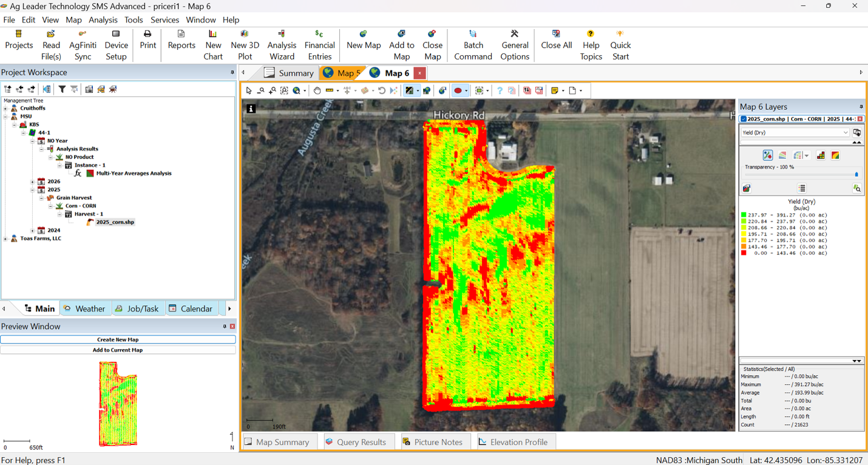This screenshot has height=465, width=868.
Task: Click the zoom out magnifier tool
Action: [260, 90]
